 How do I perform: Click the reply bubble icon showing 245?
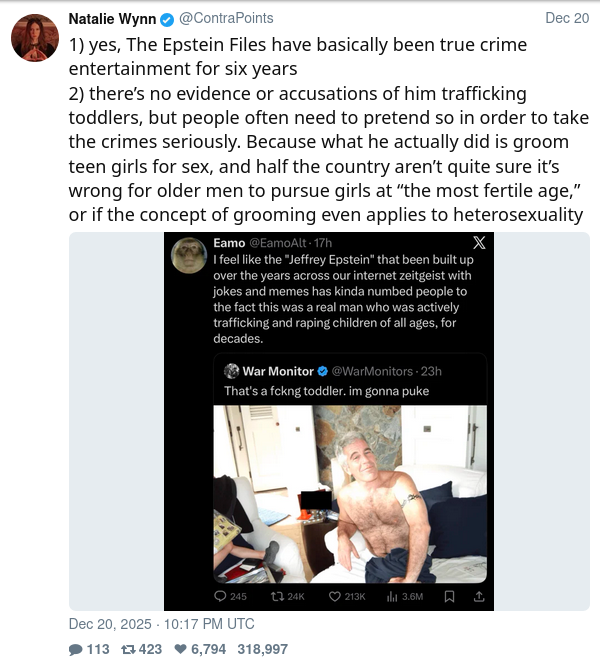click(x=220, y=596)
